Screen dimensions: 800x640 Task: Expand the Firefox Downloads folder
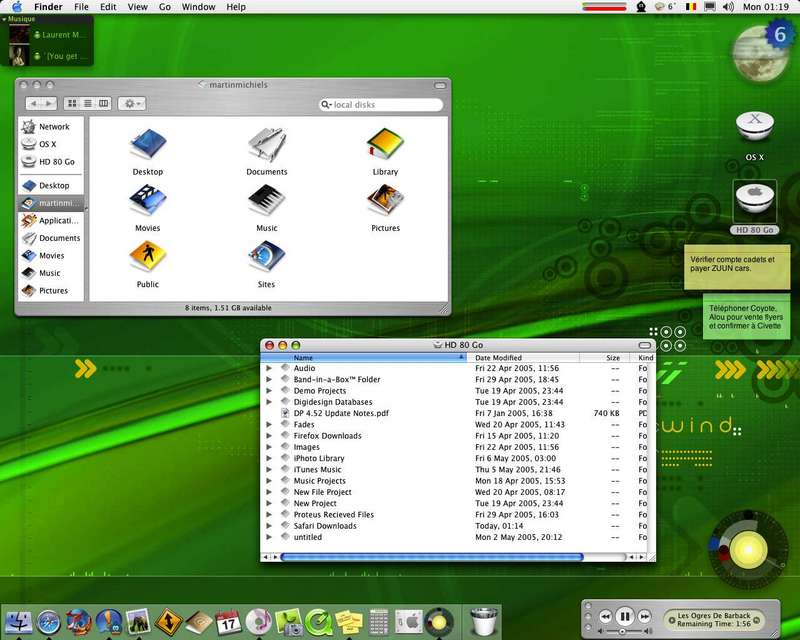(x=269, y=436)
